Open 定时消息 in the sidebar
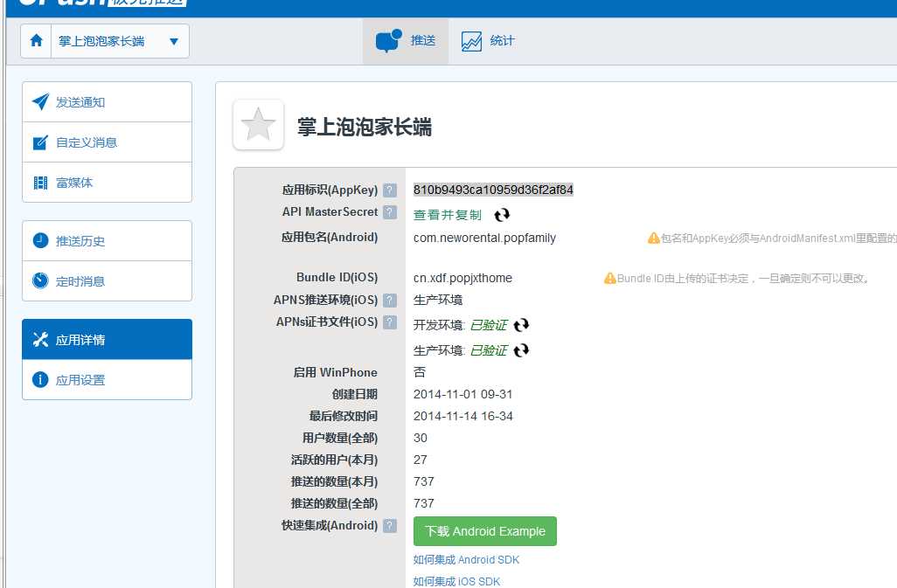The height and width of the screenshot is (588, 897). pos(107,281)
